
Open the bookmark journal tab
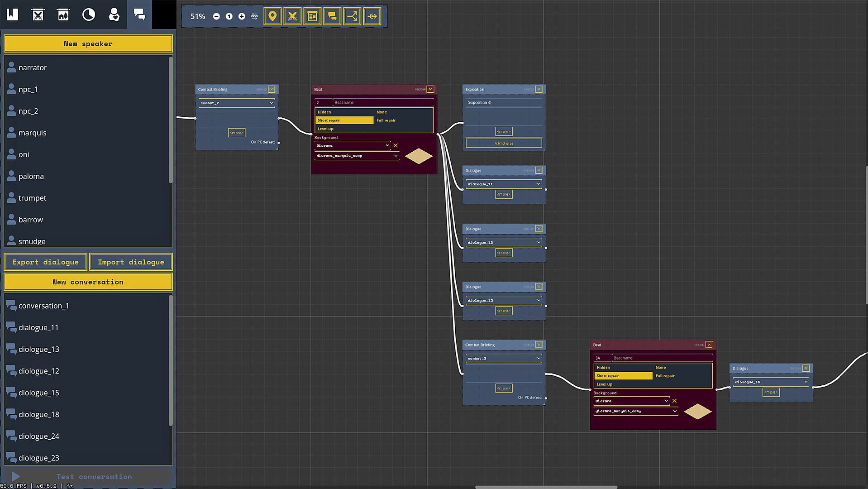point(13,14)
